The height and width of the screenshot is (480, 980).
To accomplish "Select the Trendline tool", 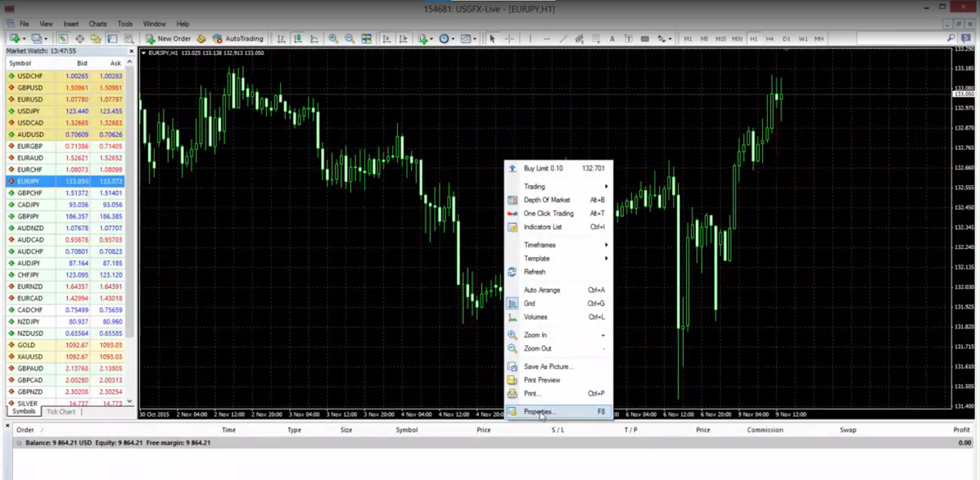I will [563, 39].
